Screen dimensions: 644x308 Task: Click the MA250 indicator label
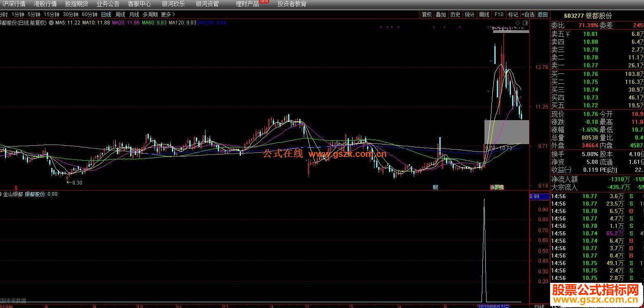212,23
